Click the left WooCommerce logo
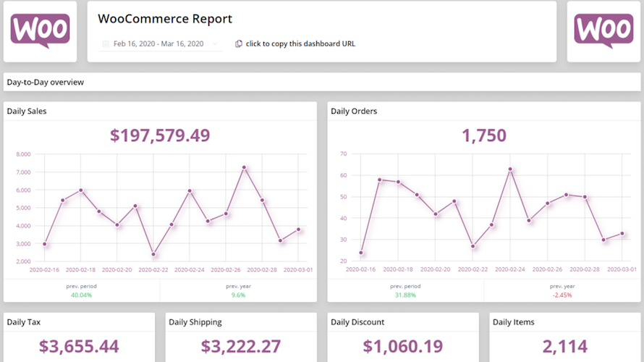This screenshot has width=644, height=362. point(40,31)
